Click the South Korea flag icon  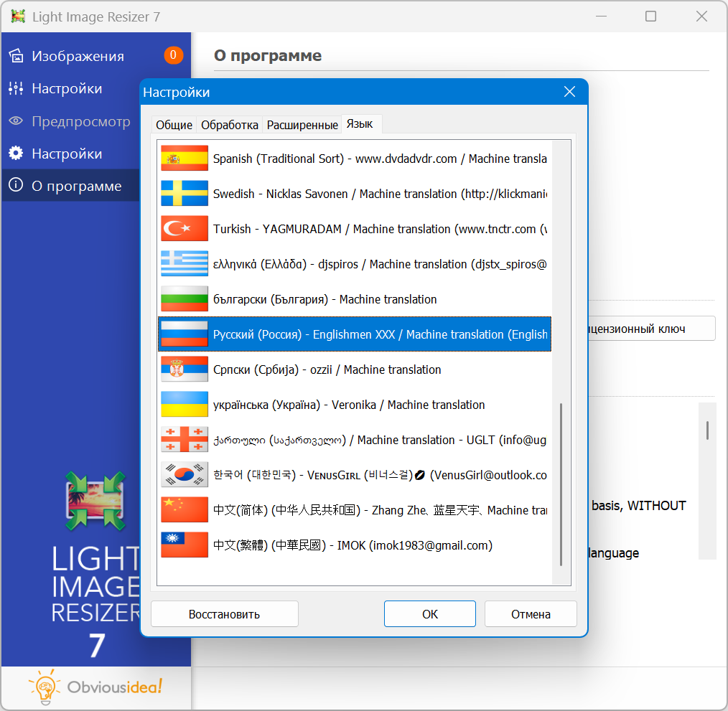[x=185, y=475]
